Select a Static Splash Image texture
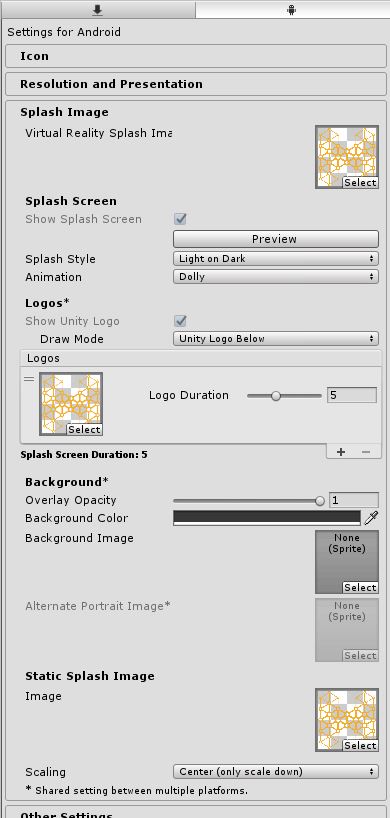390x818 pixels. (360, 745)
